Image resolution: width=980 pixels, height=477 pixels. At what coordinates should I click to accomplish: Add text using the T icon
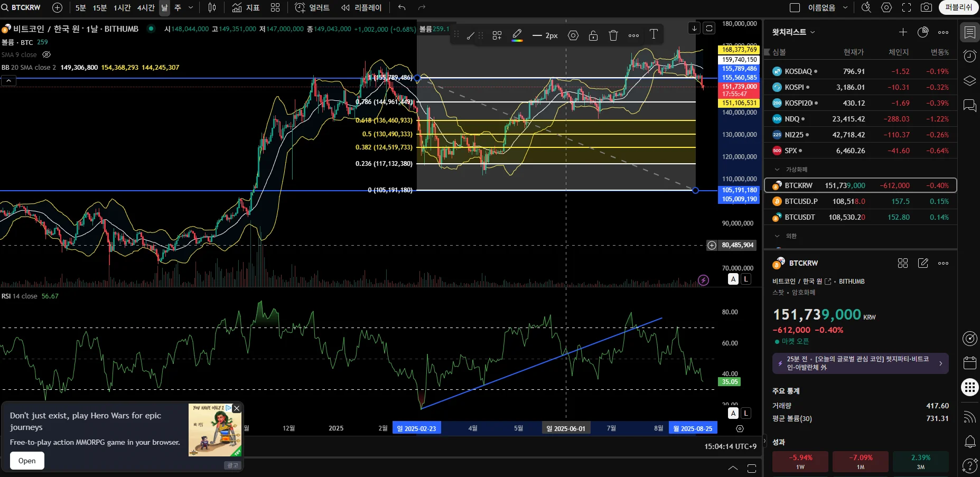pyautogui.click(x=654, y=34)
